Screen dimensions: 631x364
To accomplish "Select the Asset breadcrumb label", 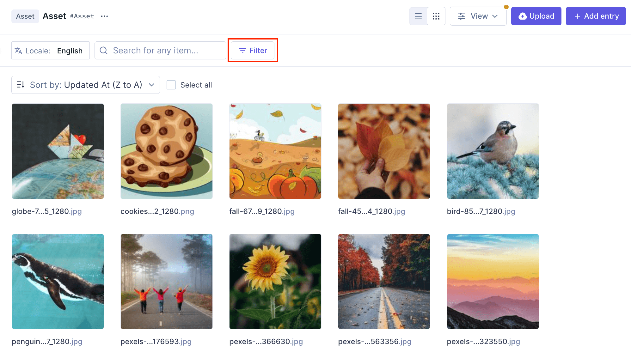I will pyautogui.click(x=25, y=16).
